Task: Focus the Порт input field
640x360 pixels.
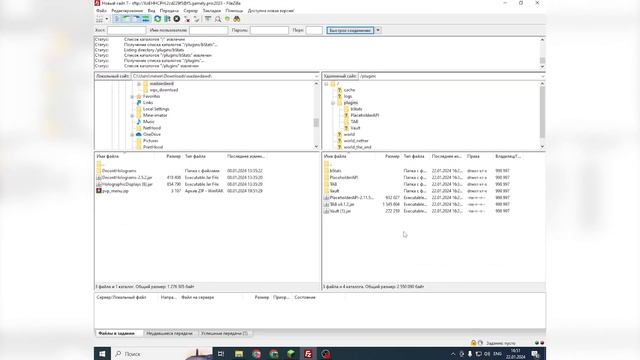Action: click(x=314, y=30)
